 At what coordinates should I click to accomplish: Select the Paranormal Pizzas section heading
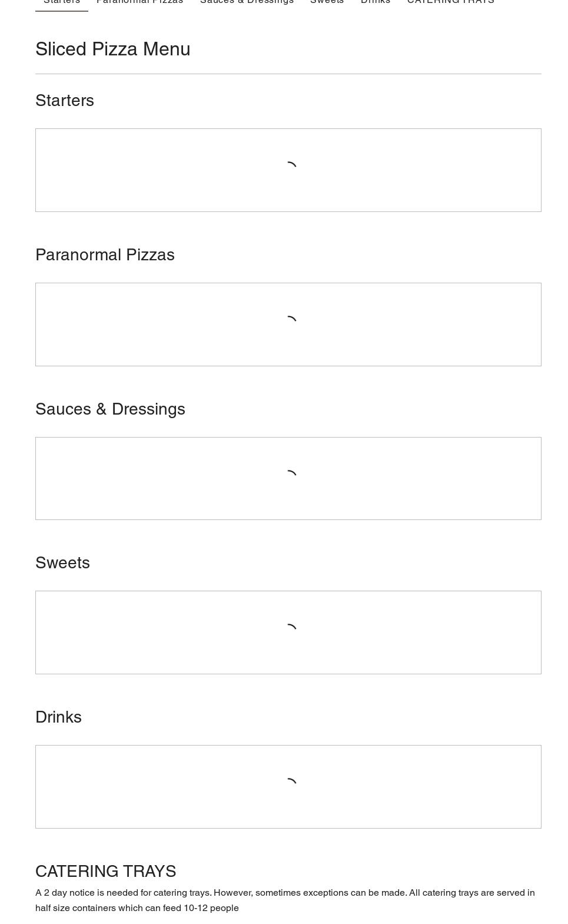105,255
